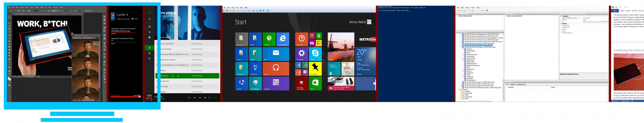Click the volume icon showing 100
644x123 pixels.
coord(205,98)
